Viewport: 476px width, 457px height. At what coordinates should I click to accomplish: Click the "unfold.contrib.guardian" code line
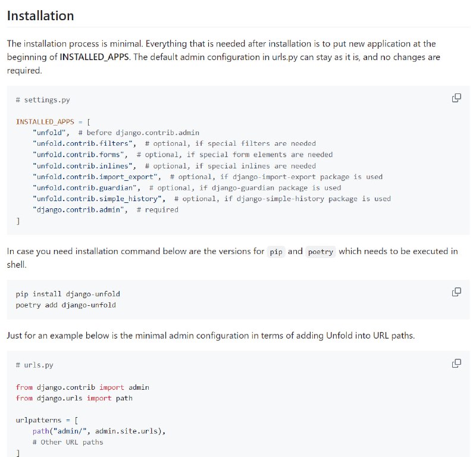(x=187, y=188)
